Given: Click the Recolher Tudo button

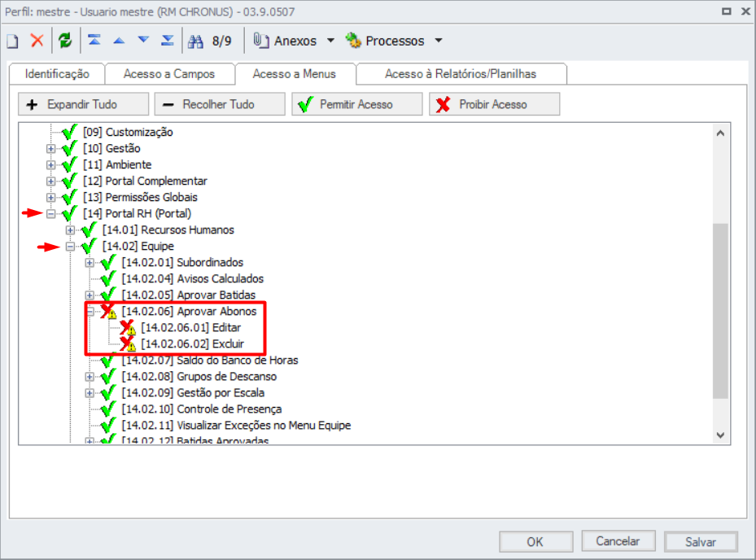Looking at the screenshot, I should (220, 104).
